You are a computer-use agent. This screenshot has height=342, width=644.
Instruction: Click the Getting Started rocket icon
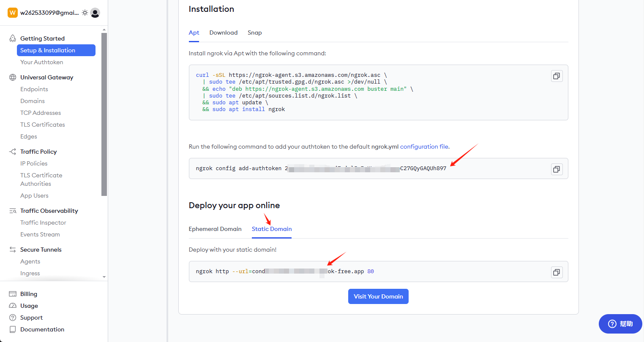[13, 38]
